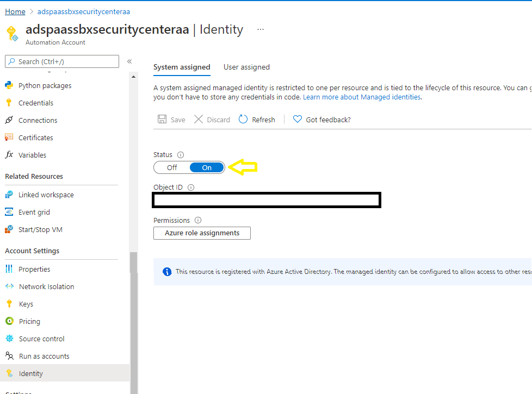
Task: Switch to the User assigned tab
Action: point(246,67)
